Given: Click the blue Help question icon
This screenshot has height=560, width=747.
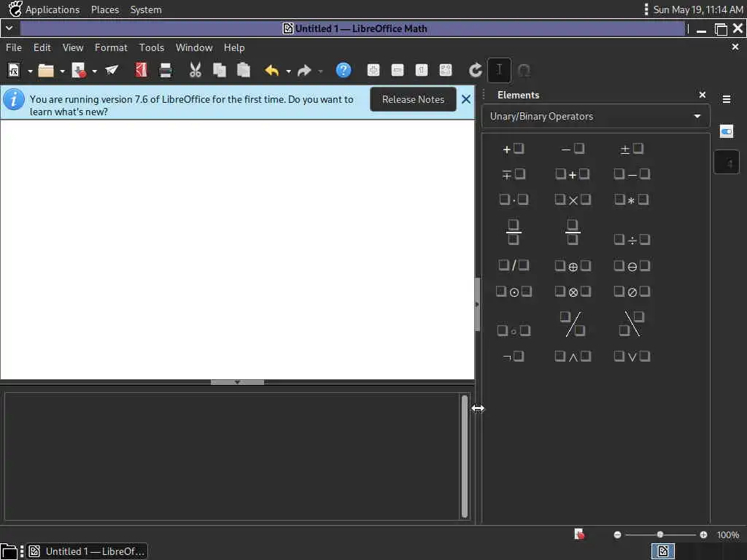Looking at the screenshot, I should pyautogui.click(x=344, y=71).
